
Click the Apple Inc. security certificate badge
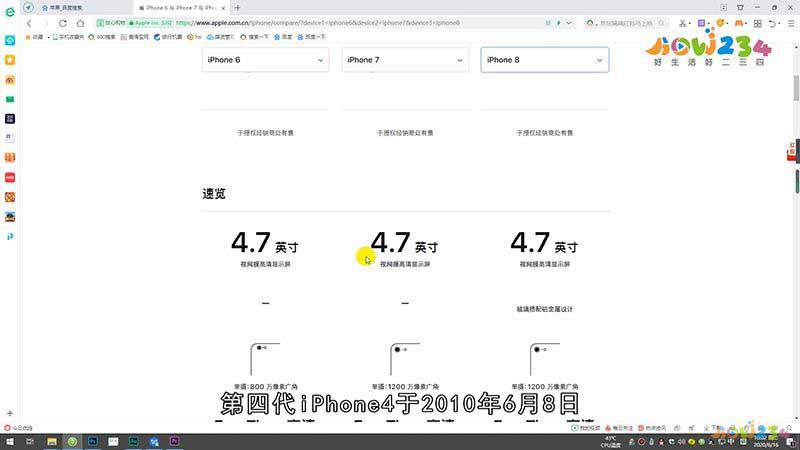pos(150,23)
